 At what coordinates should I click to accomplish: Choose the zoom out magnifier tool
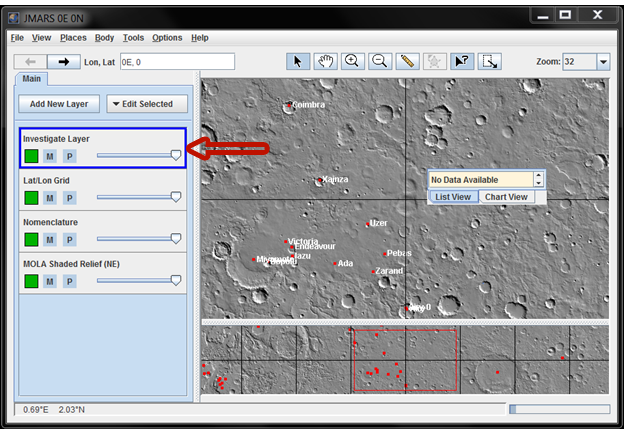380,62
